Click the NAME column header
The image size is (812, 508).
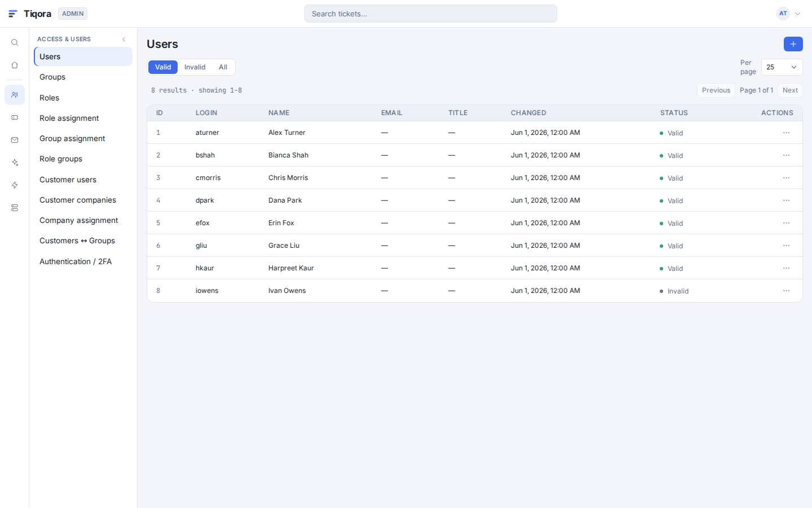pos(279,113)
